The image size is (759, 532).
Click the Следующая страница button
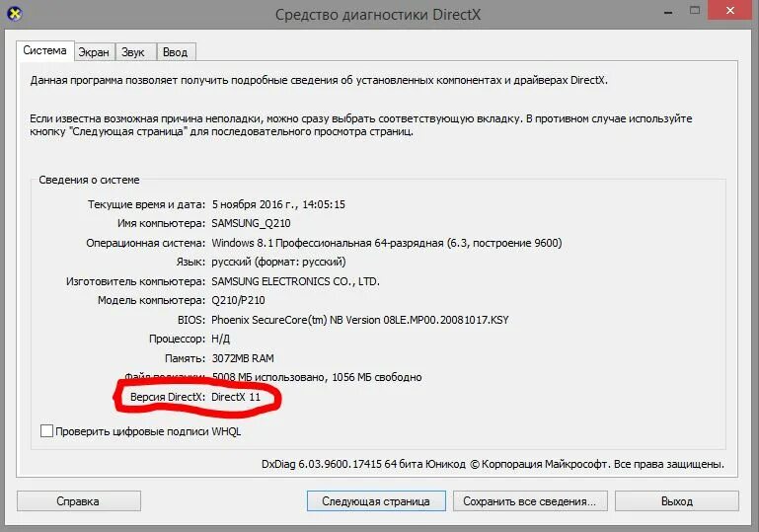coord(376,501)
